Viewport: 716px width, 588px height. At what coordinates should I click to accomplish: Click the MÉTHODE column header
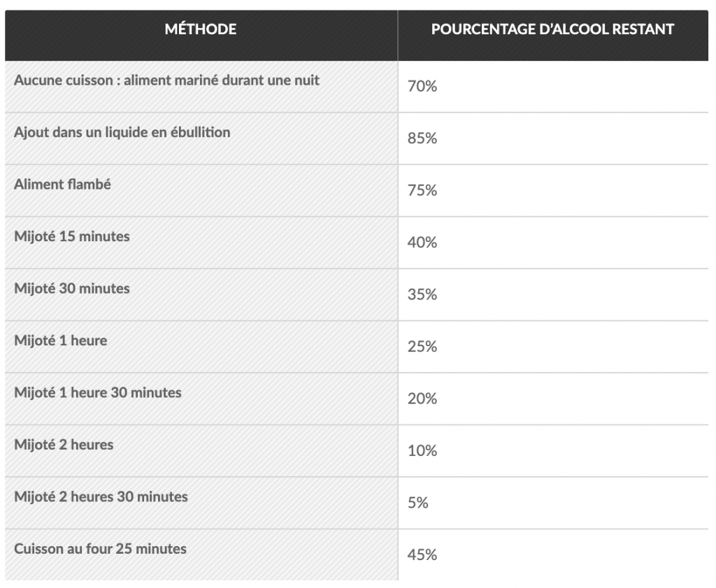[x=201, y=29]
